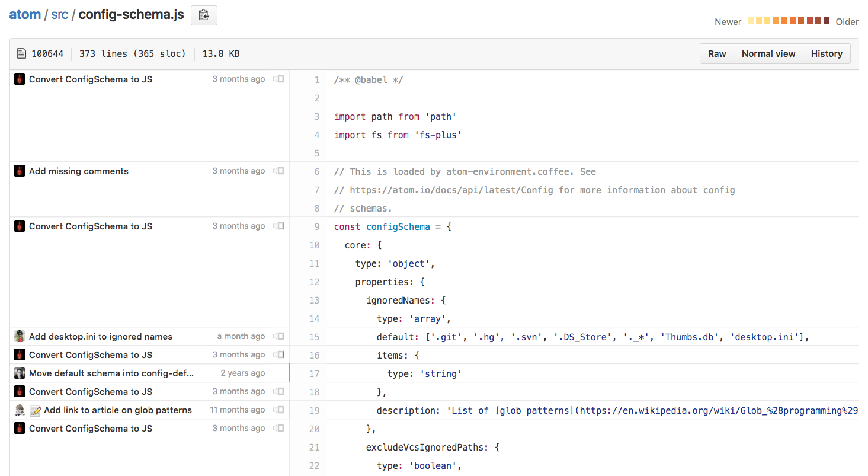Click the 'config-schema.js' file name
This screenshot has height=476, width=868.
pyautogui.click(x=131, y=14)
